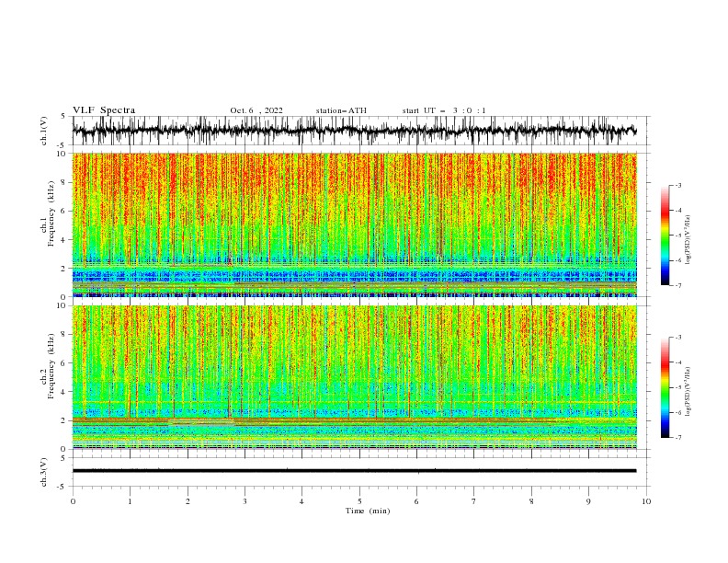Click the ch.1 colorbar next to spectrogram
This screenshot has height=563, width=728.
tap(665, 236)
